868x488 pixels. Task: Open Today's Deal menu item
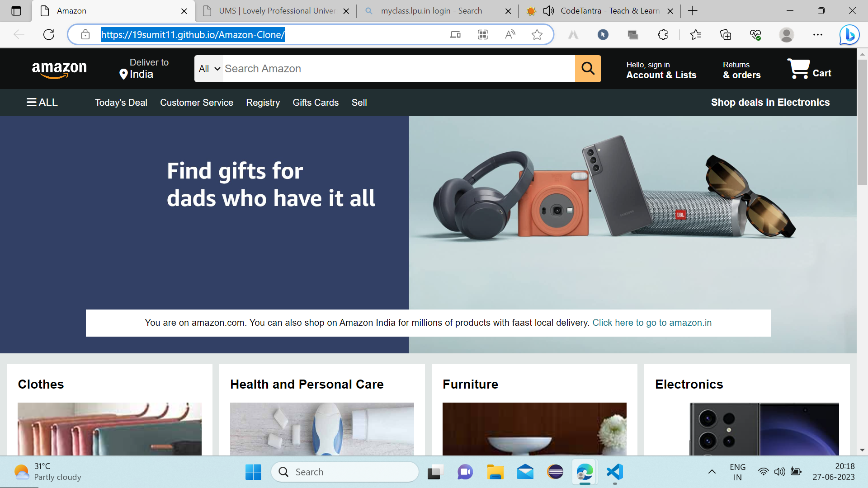point(121,103)
